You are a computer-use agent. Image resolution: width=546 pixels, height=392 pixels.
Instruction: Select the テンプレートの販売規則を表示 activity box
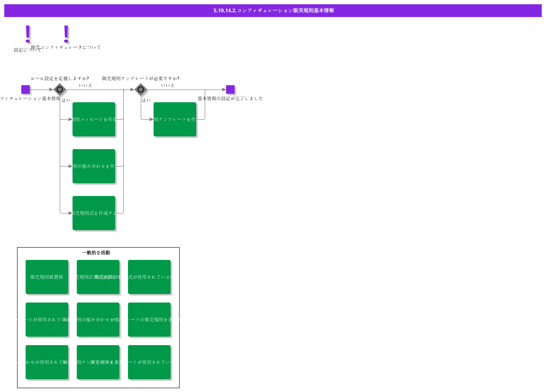149,320
